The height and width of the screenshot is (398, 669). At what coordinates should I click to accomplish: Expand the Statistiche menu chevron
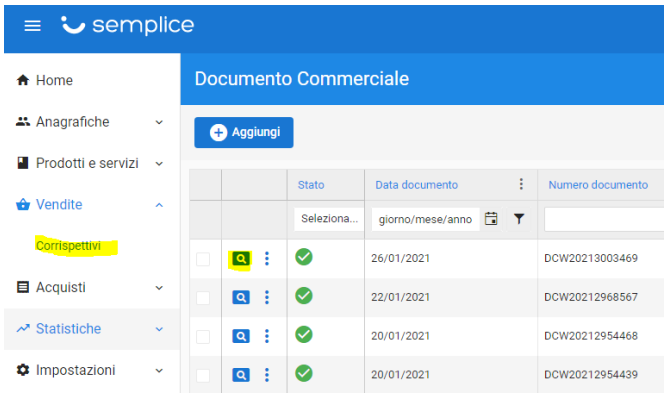(x=159, y=329)
